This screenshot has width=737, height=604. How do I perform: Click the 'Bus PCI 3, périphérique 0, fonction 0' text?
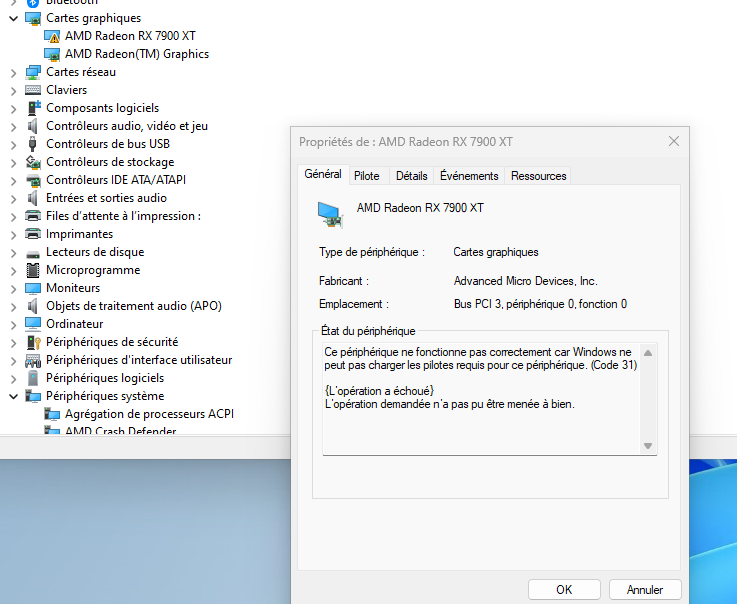point(540,304)
